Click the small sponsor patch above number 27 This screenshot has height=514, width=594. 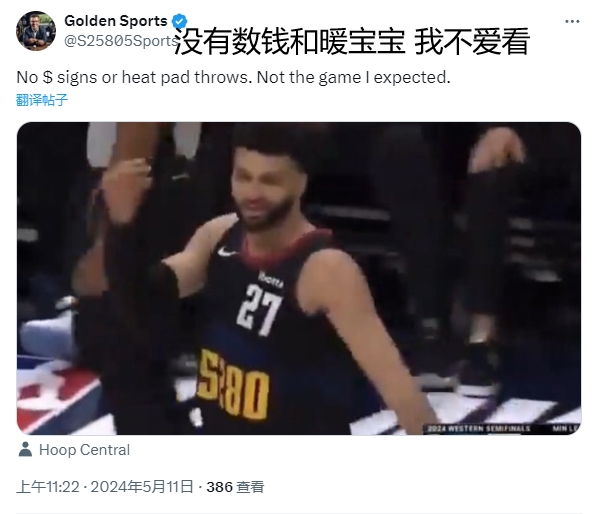[x=270, y=279]
